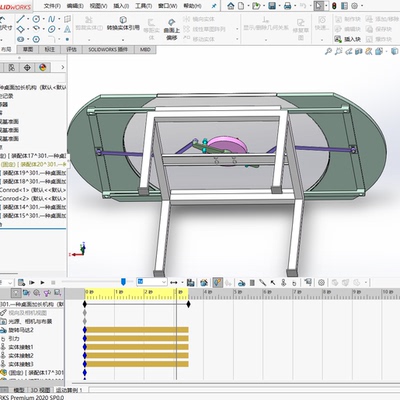The image size is (400, 400).
Task: Switch to SOLIDWORKS 插件 tab
Action: coord(108,49)
